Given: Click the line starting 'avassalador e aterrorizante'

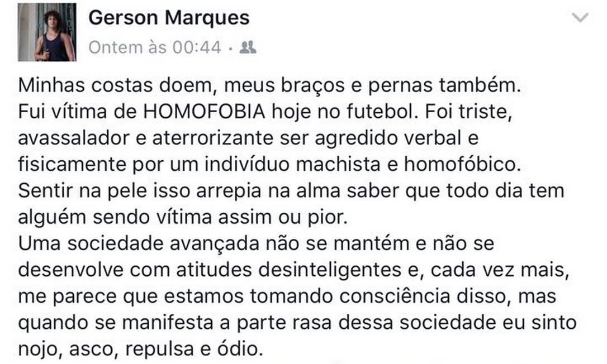Looking at the screenshot, I should tap(248, 138).
